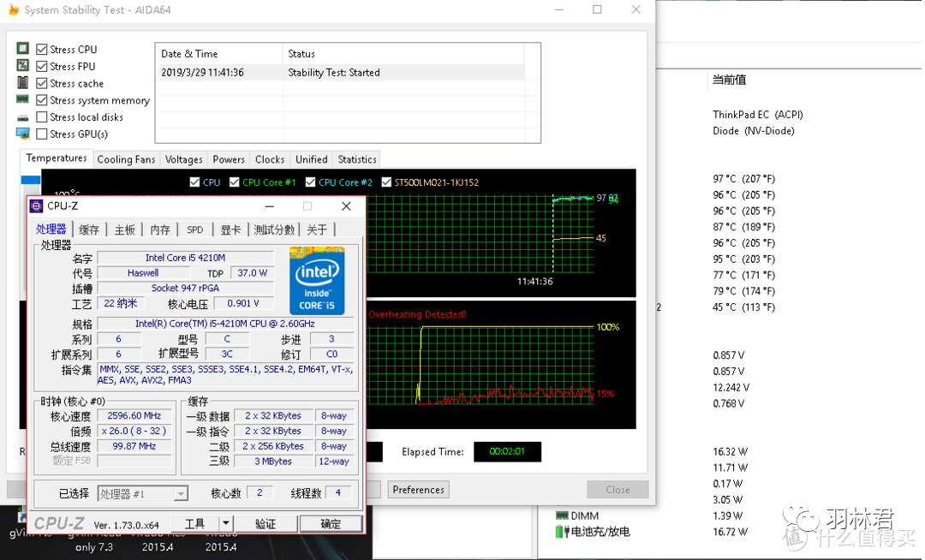925x560 pixels.
Task: Enable Stress local disks checkbox
Action: tap(42, 116)
